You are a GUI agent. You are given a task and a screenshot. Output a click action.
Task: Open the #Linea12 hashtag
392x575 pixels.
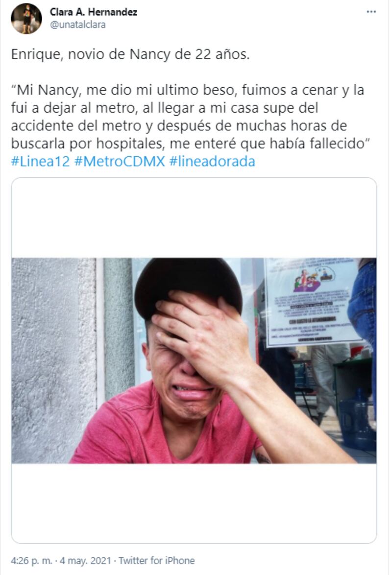(x=40, y=162)
